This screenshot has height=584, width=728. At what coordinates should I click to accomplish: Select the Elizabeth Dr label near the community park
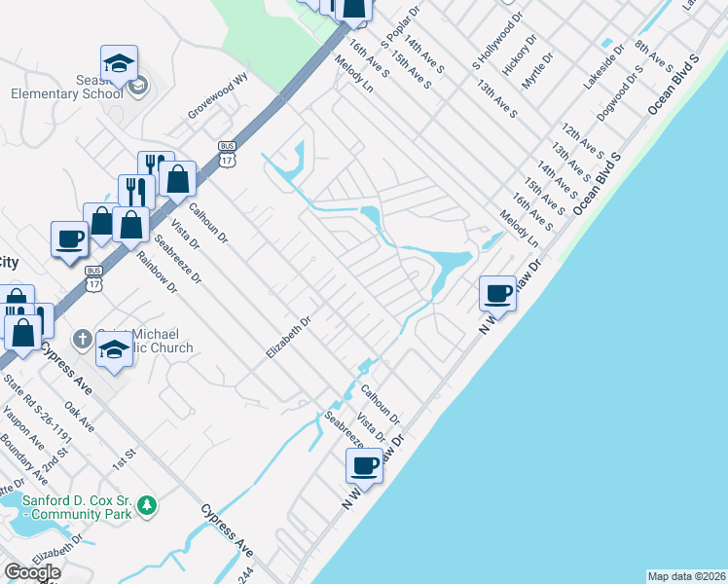tap(57, 549)
